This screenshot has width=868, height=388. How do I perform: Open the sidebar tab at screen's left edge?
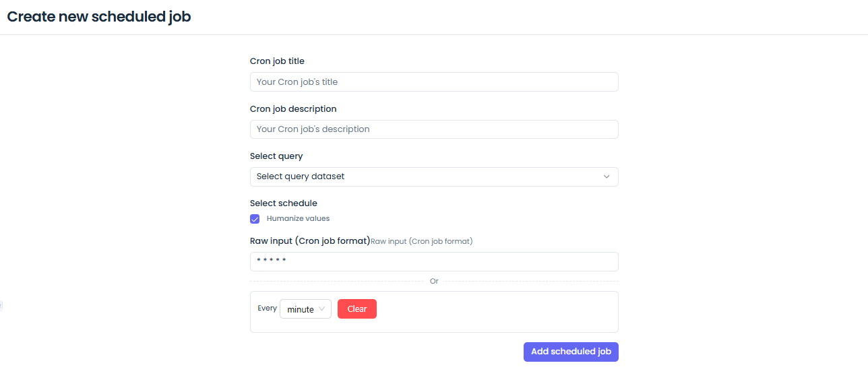pyautogui.click(x=2, y=304)
